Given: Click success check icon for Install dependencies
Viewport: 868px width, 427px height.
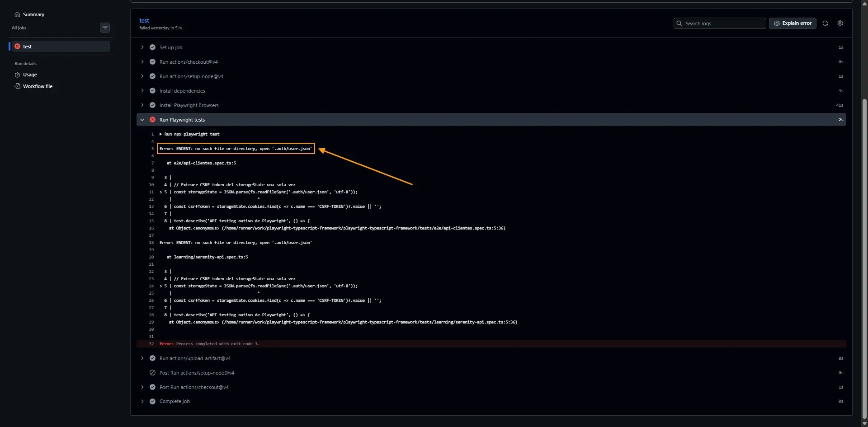Looking at the screenshot, I should click(x=152, y=91).
